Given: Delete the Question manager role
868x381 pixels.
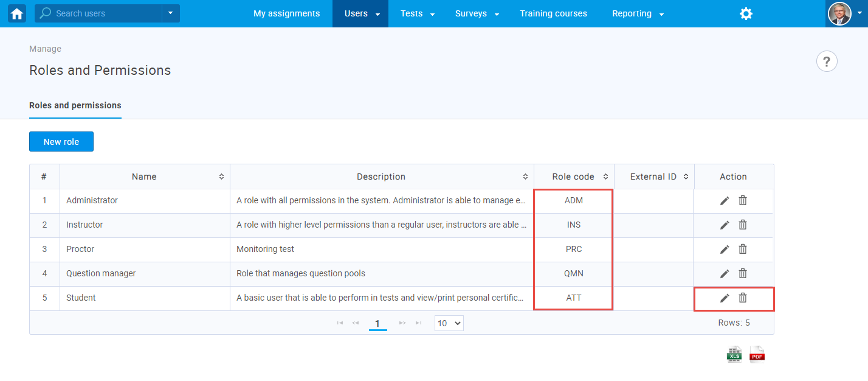Looking at the screenshot, I should point(743,273).
